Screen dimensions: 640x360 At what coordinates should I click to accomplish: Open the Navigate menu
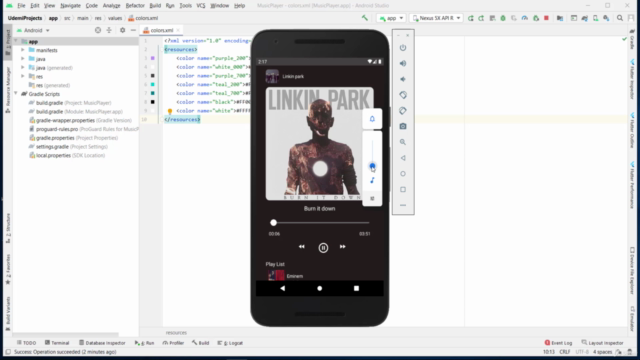point(70,6)
